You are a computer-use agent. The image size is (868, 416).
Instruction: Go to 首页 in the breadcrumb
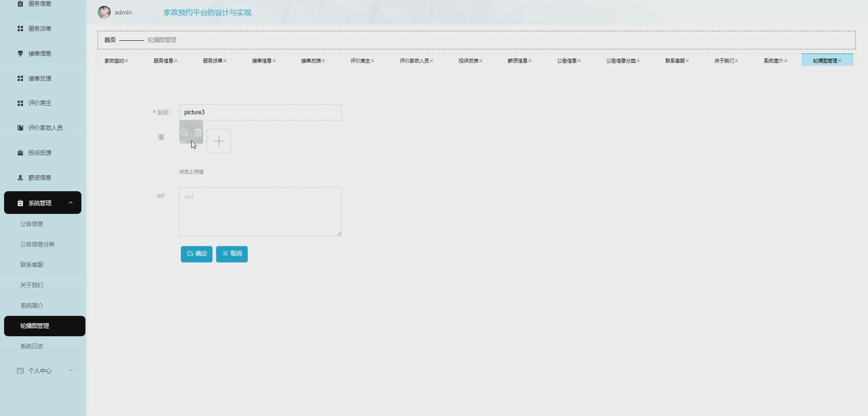110,40
